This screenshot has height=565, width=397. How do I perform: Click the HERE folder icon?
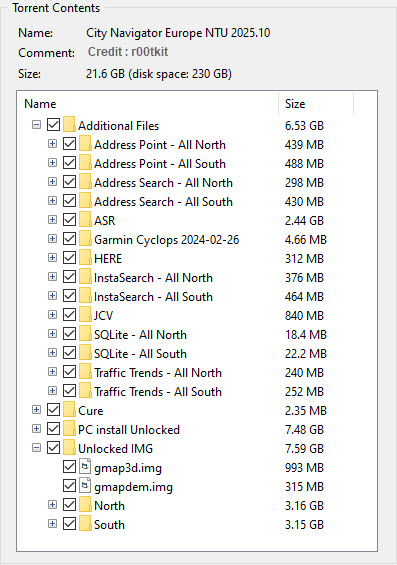coord(85,258)
